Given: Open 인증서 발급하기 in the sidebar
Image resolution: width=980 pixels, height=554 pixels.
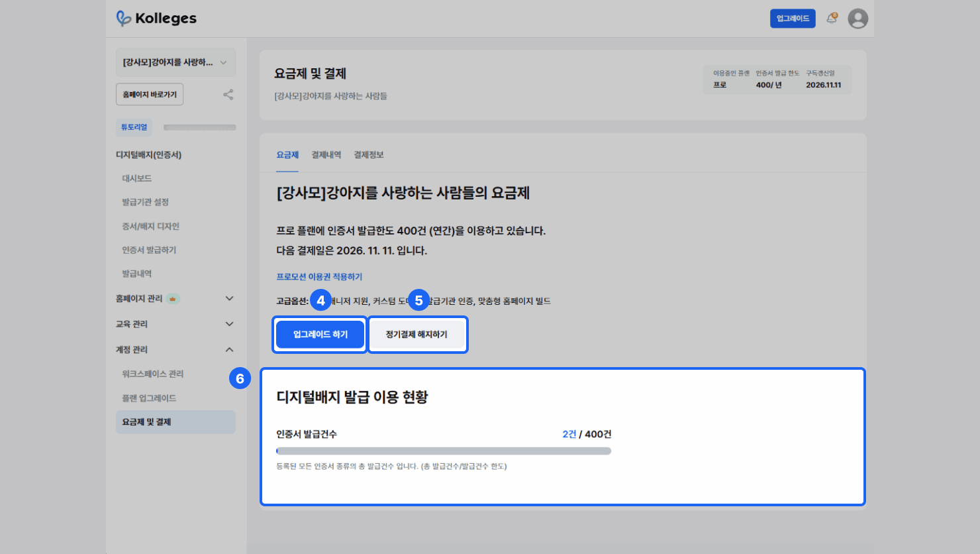Looking at the screenshot, I should (149, 250).
